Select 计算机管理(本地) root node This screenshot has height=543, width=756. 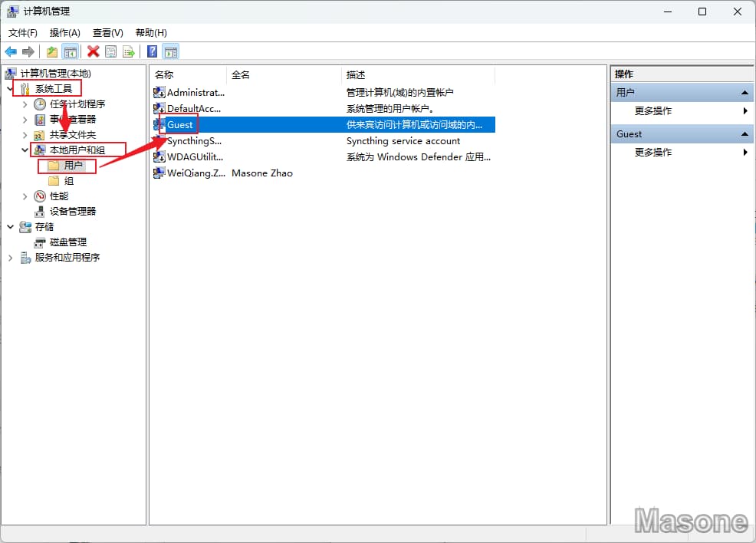coord(55,74)
